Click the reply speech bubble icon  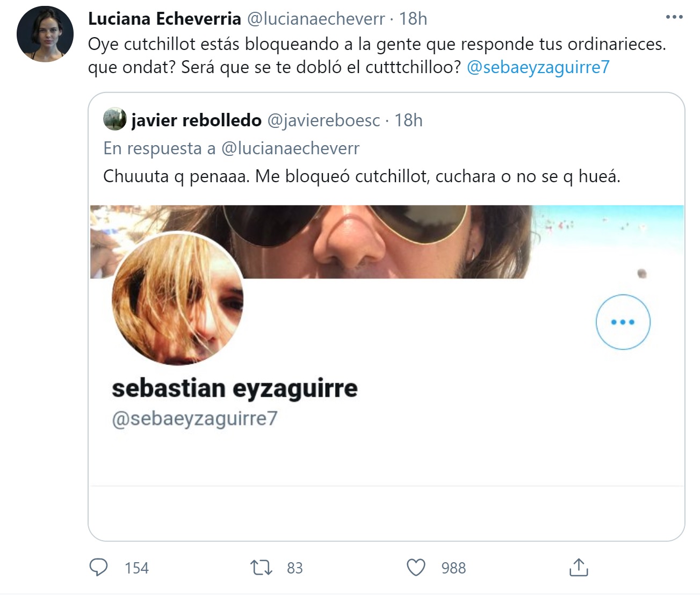98,567
